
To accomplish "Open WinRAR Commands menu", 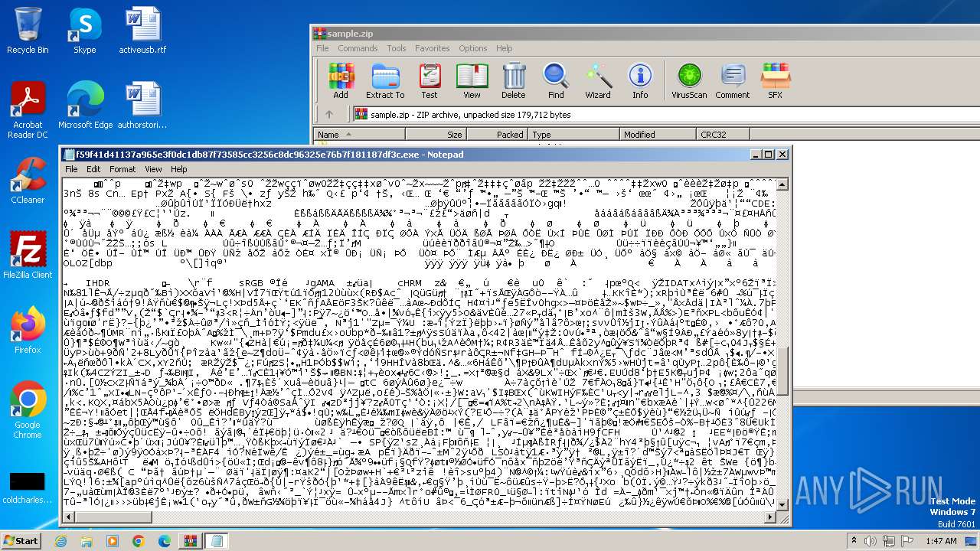I will [358, 48].
